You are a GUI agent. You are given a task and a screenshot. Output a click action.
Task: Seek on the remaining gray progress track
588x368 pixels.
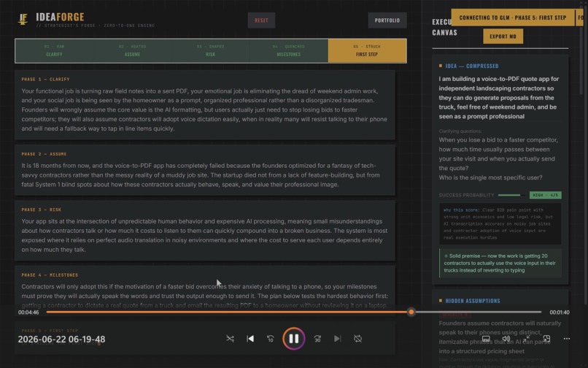[x=478, y=312]
